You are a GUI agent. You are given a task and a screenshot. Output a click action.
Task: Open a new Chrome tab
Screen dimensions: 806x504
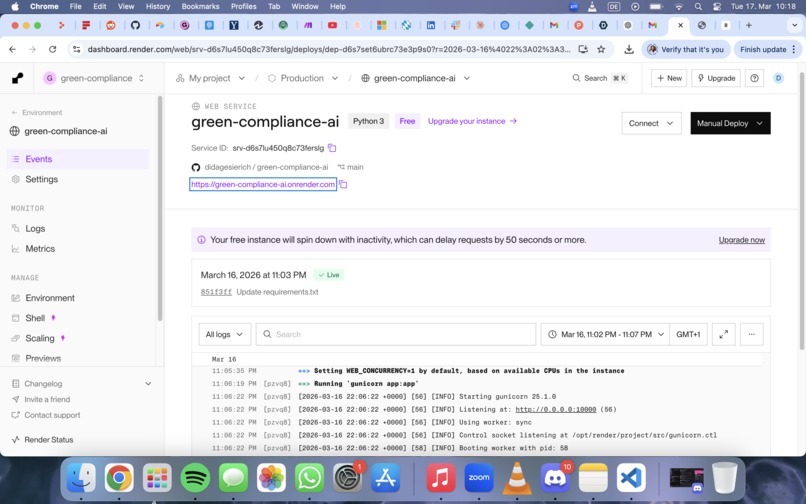click(748, 25)
